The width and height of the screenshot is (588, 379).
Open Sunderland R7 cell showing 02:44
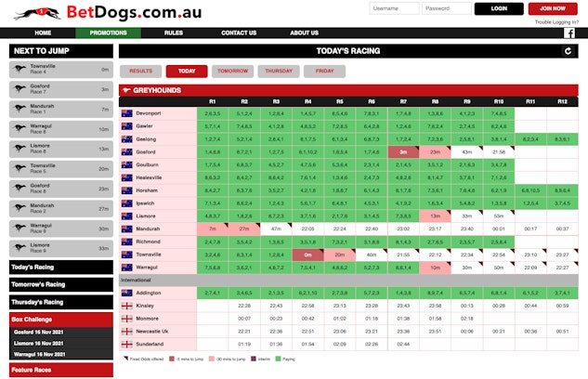(403, 344)
